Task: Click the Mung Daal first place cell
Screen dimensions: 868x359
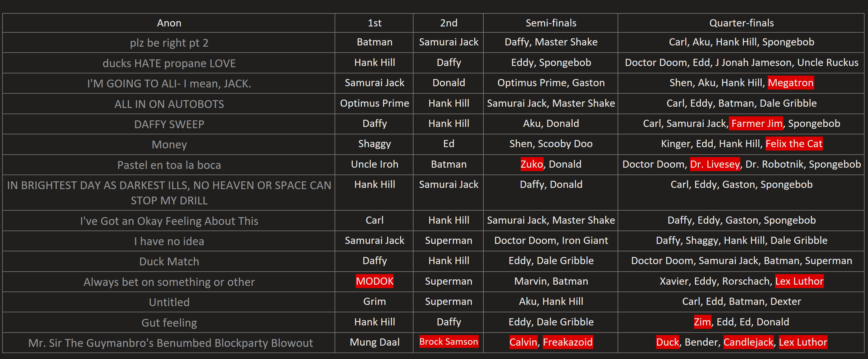Action: pos(374,342)
